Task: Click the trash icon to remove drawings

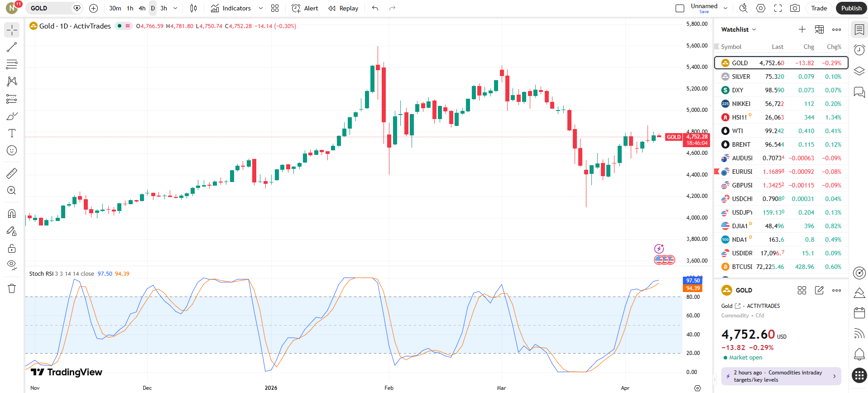Action: pyautogui.click(x=12, y=288)
